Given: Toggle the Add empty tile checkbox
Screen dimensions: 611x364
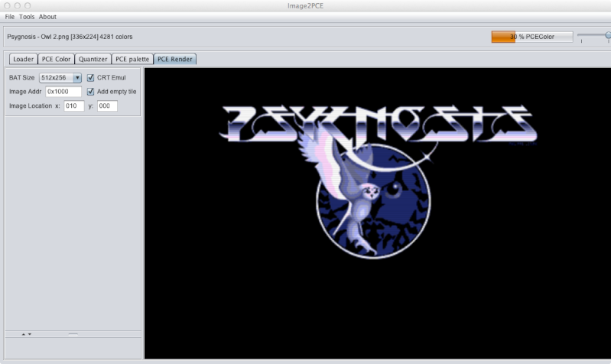Looking at the screenshot, I should [x=90, y=92].
